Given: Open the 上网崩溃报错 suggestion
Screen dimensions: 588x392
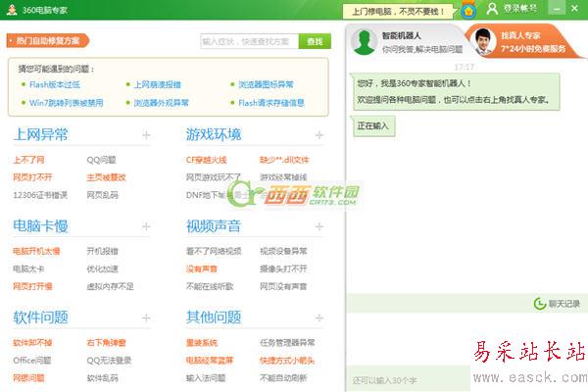Looking at the screenshot, I should 157,85.
